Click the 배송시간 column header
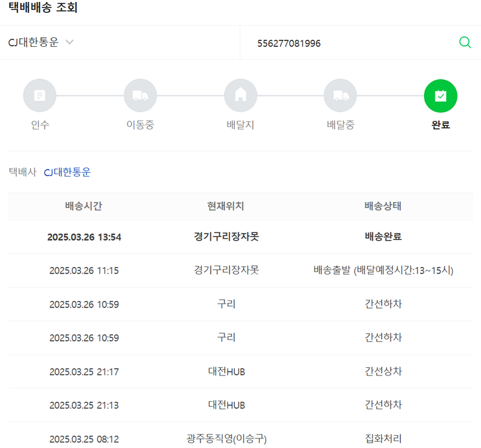This screenshot has height=448, width=481. pos(83,206)
